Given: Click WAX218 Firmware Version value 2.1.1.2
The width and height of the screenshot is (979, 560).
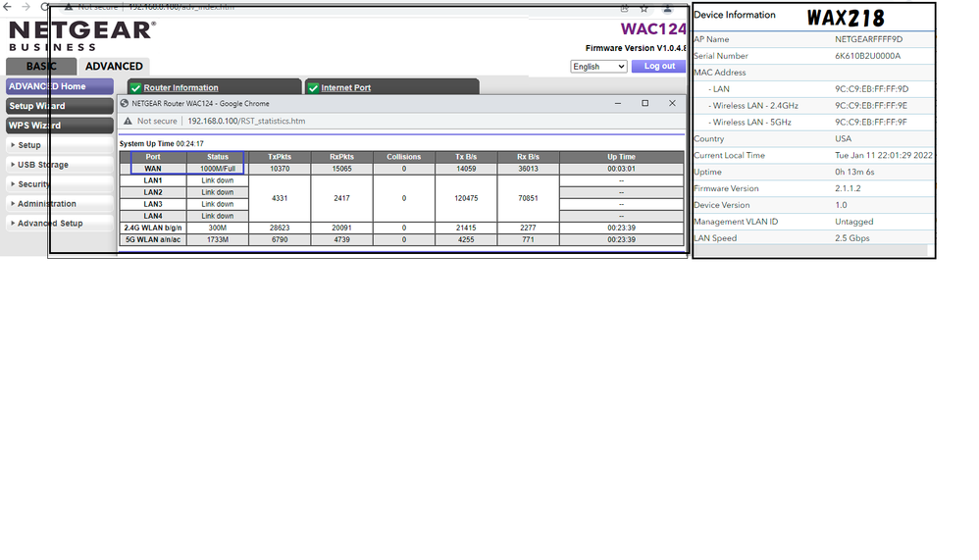Looking at the screenshot, I should (x=848, y=188).
